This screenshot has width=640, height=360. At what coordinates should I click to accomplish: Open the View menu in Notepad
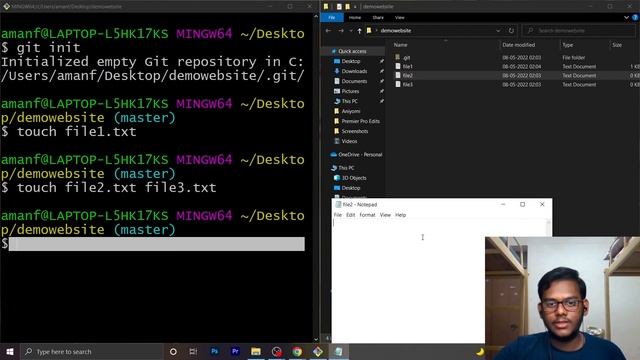tap(385, 215)
